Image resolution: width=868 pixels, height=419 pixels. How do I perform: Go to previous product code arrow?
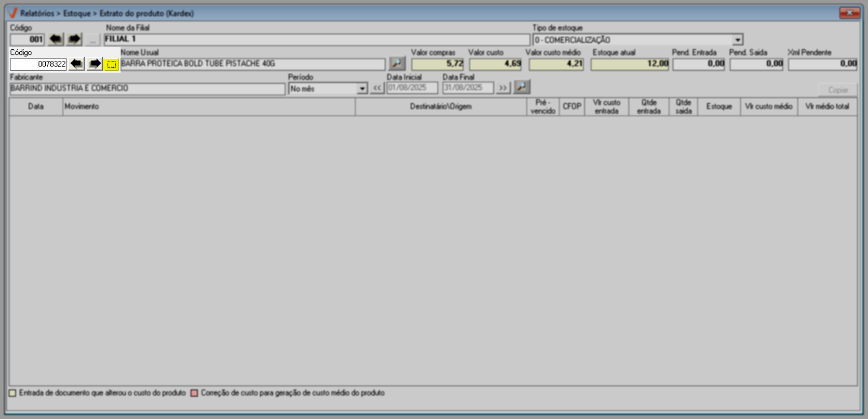click(x=76, y=64)
